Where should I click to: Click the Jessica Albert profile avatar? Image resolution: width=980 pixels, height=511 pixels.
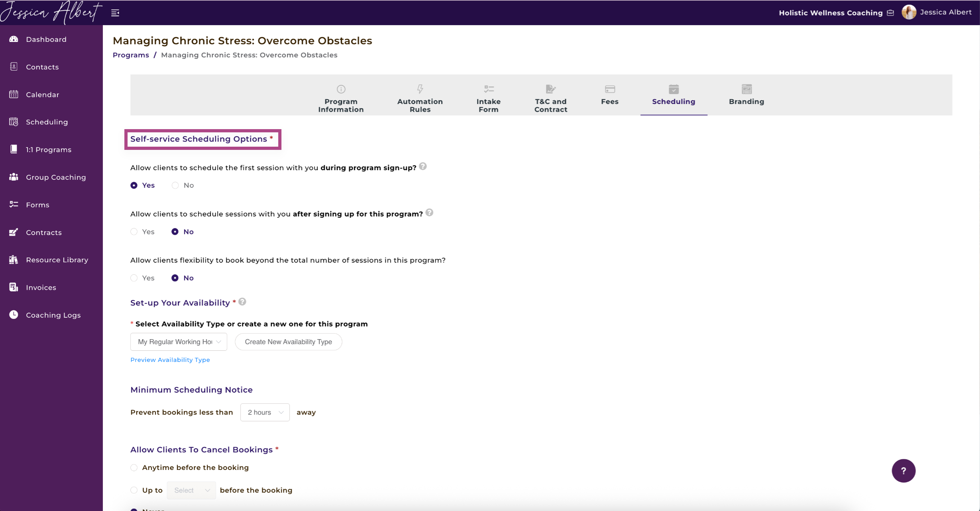tap(909, 12)
